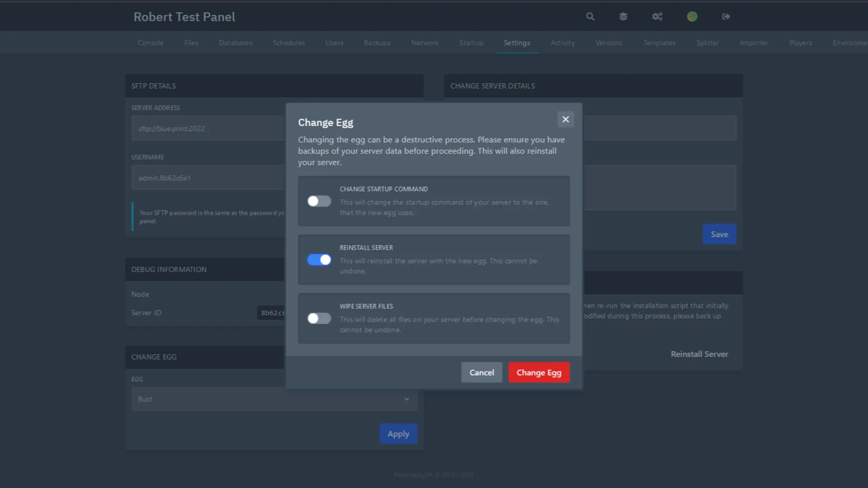Close the Change Egg dialog with X

click(x=565, y=119)
